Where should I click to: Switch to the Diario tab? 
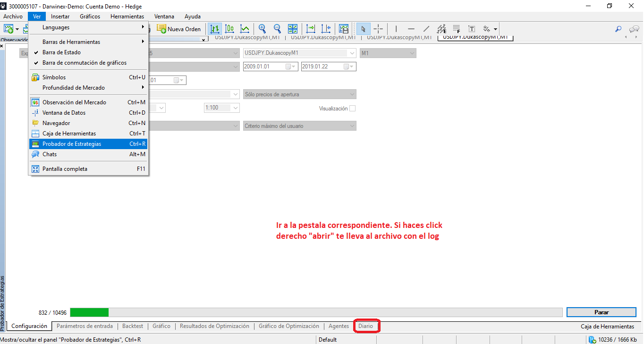[365, 326]
